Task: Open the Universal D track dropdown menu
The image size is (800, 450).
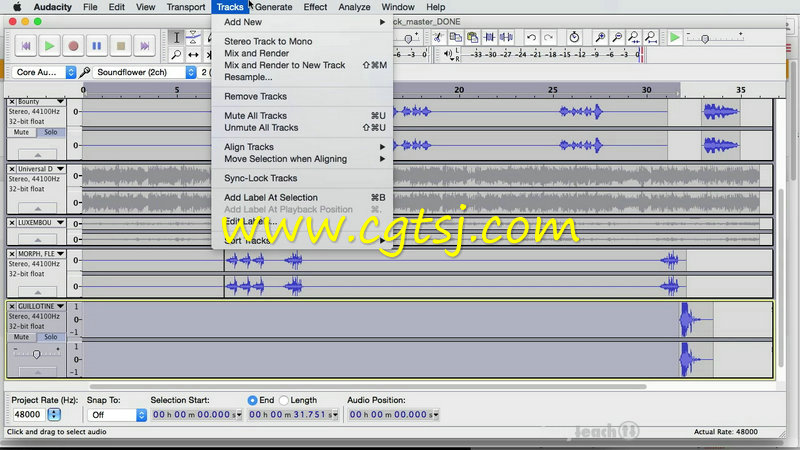Action: coord(60,169)
